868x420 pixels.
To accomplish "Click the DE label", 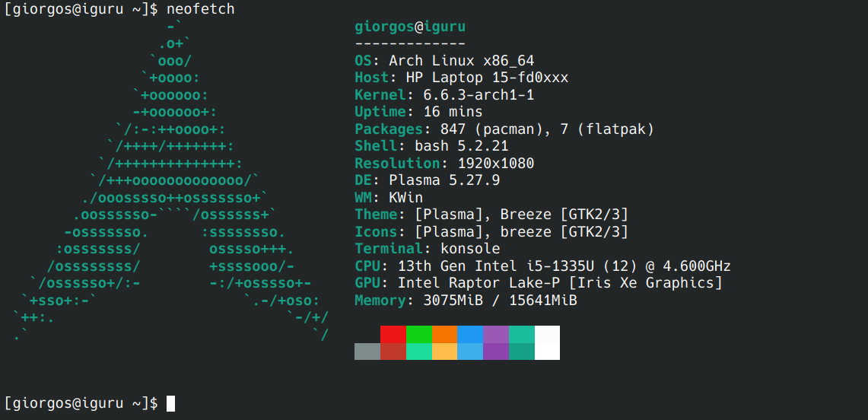I will point(363,181).
